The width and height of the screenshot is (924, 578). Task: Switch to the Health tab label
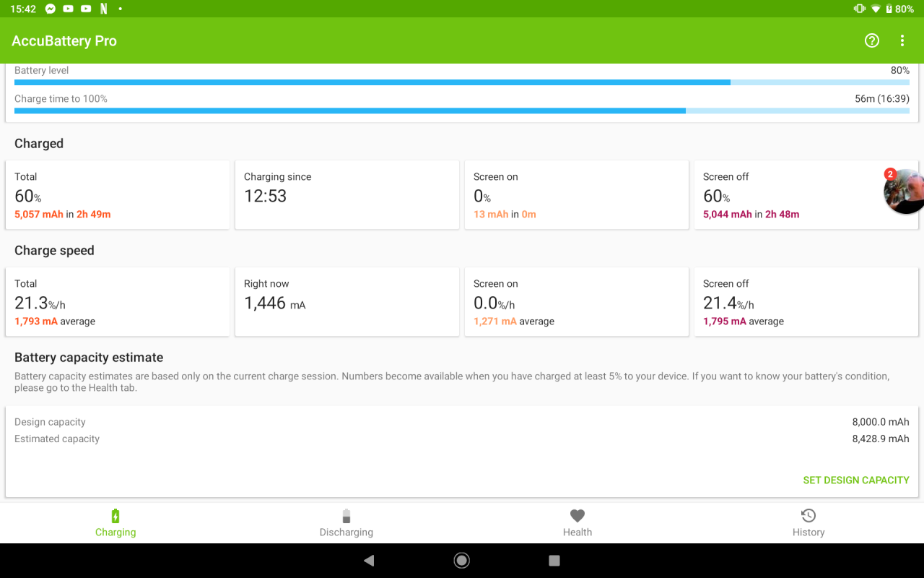click(x=577, y=532)
